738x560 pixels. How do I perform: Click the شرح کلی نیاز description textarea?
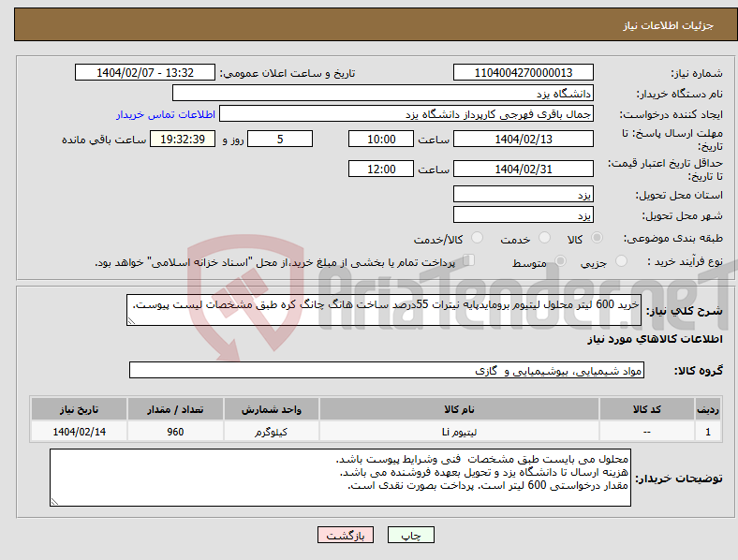pyautogui.click(x=384, y=310)
